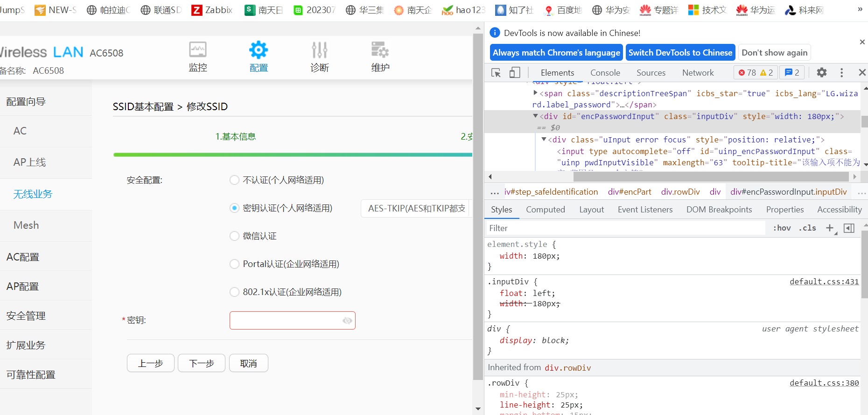
Task: Open AP上线 in the sidebar
Action: [29, 162]
